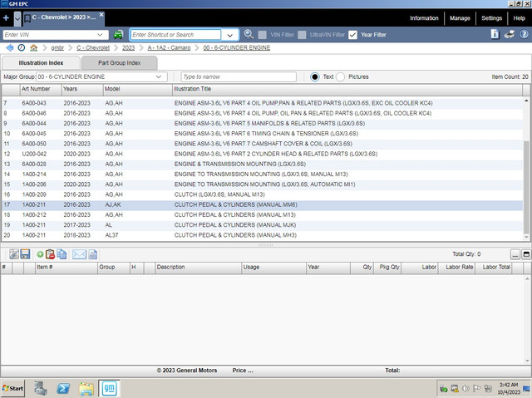Click the blue question mark help icon

(x=525, y=34)
